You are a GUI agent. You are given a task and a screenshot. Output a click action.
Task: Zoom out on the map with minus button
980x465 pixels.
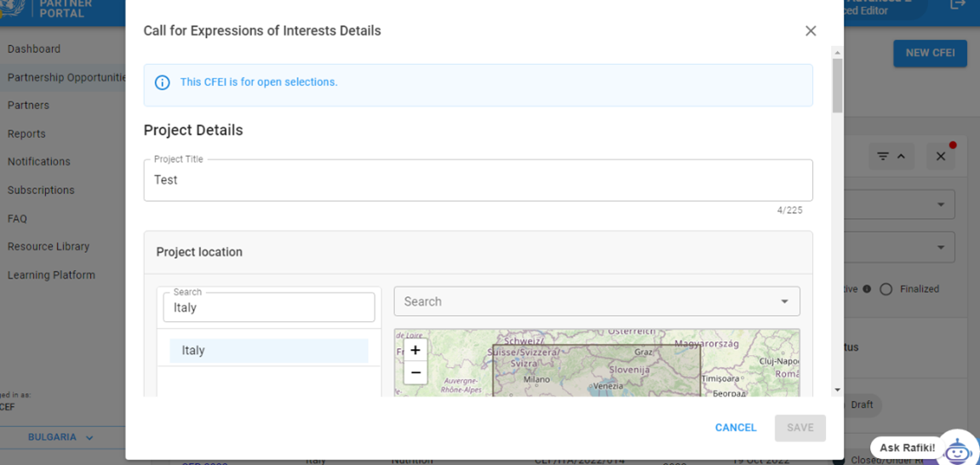(415, 373)
